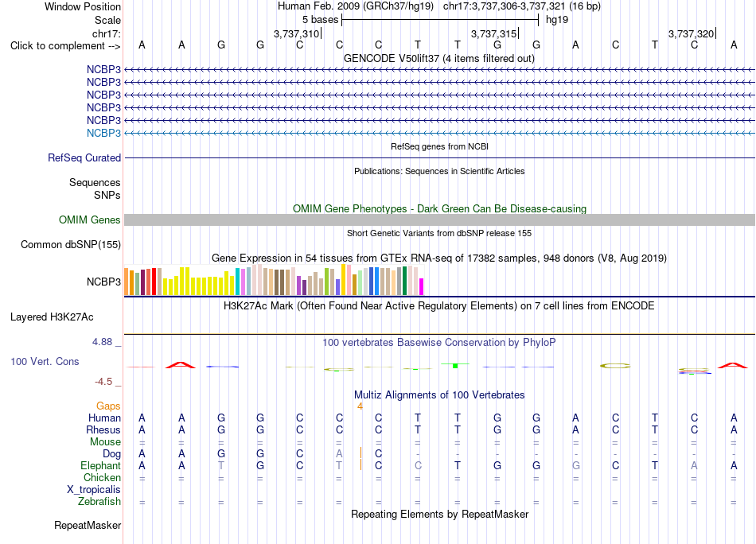Open 'Multiz Alignments of 100 Vertebrates' title
The width and height of the screenshot is (756, 544).
(x=439, y=394)
